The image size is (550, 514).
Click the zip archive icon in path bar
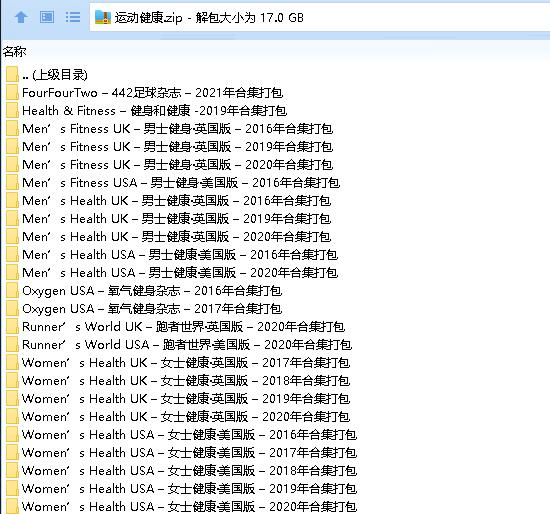(x=103, y=17)
